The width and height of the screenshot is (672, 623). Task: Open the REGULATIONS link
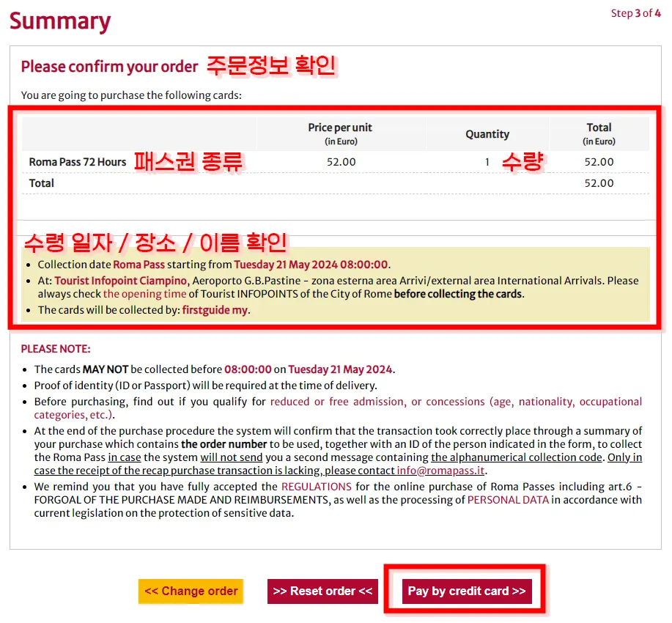pyautogui.click(x=316, y=487)
